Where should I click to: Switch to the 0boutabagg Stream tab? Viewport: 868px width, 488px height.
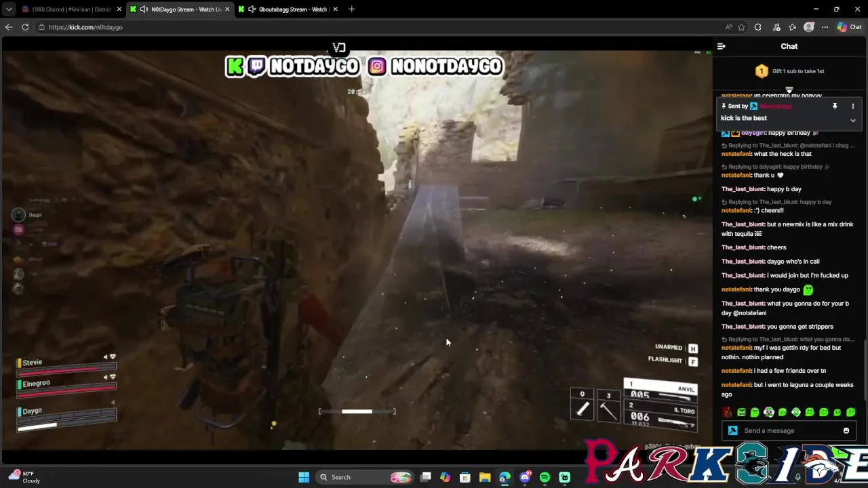coord(288,9)
